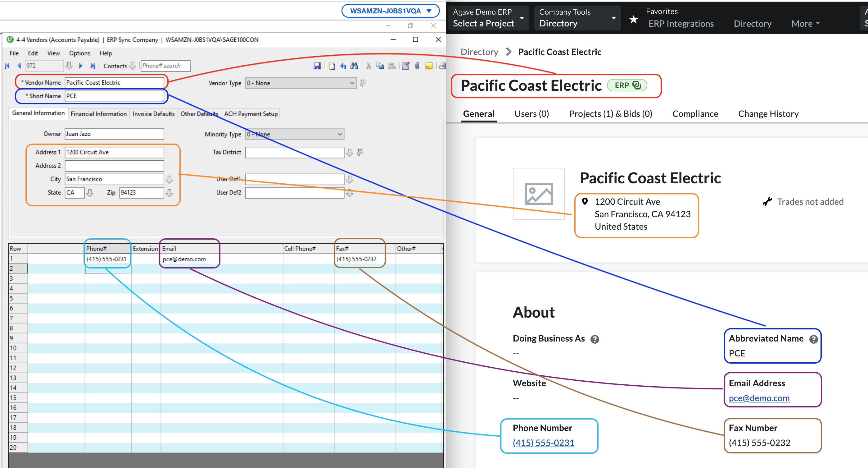Open the Edit menu
Image resolution: width=868 pixels, height=468 pixels.
click(33, 53)
